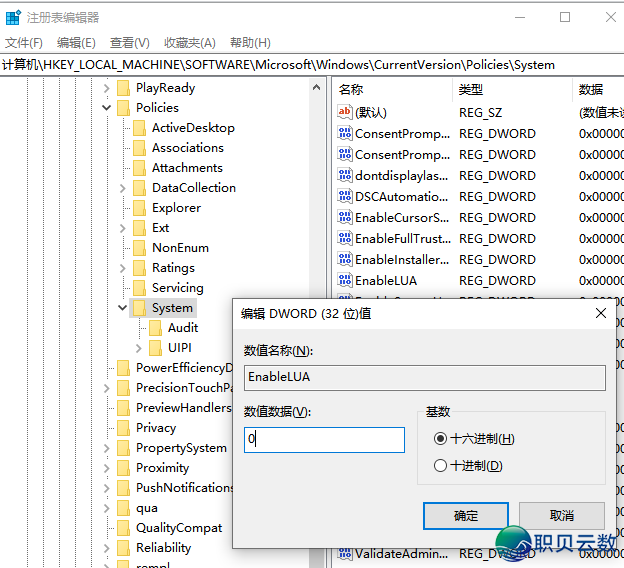Viewport: 624px width, 568px height.
Task: Click the EnableLUA DWORD value icon
Action: [345, 280]
